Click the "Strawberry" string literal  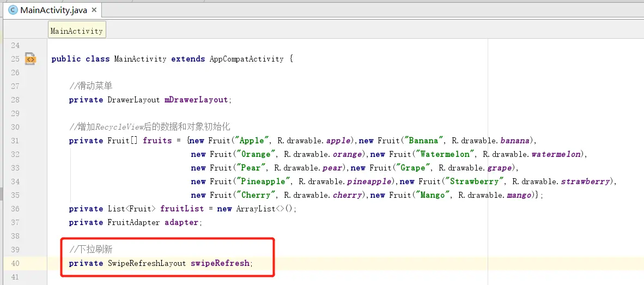click(x=475, y=181)
